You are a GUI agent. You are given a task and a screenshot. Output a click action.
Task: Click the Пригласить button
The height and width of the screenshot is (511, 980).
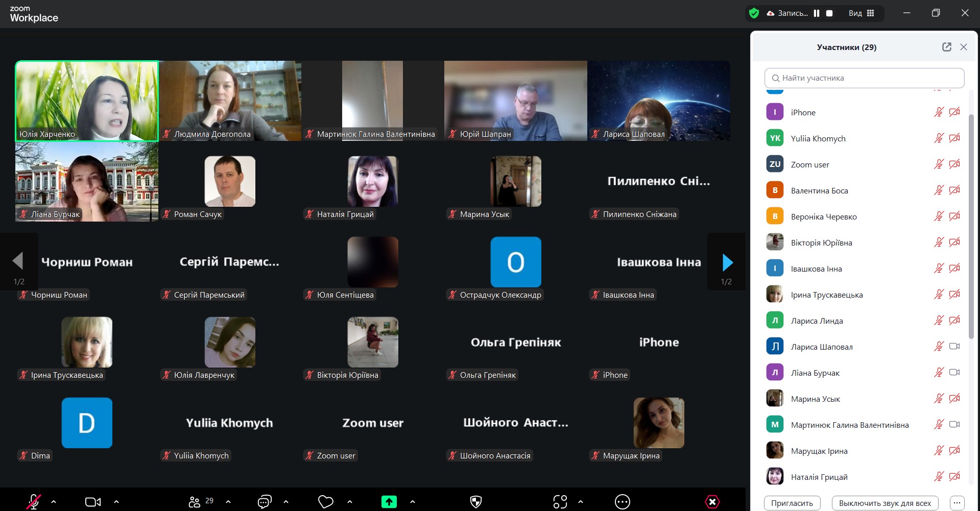792,503
